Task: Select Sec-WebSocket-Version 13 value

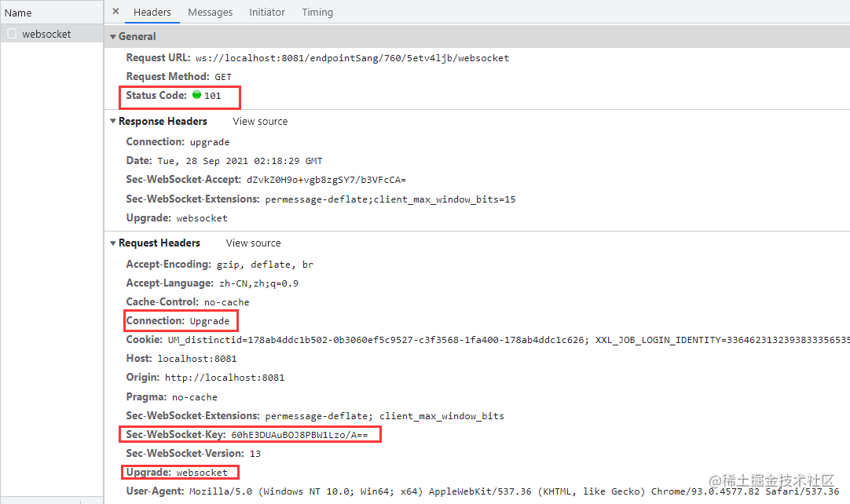Action: [x=255, y=454]
